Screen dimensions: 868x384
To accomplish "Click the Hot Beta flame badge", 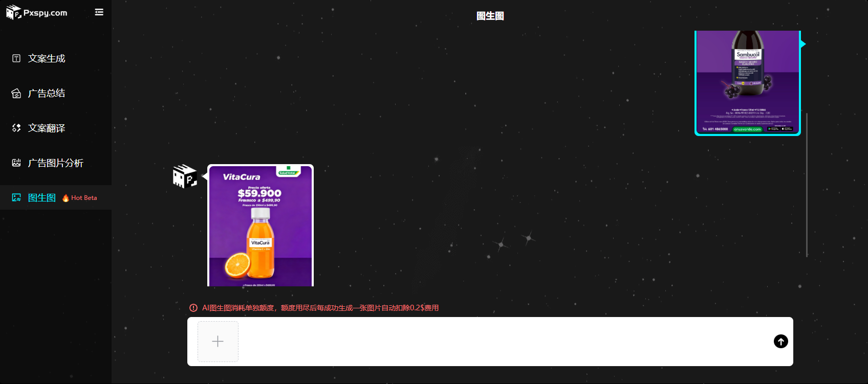I will [x=80, y=198].
